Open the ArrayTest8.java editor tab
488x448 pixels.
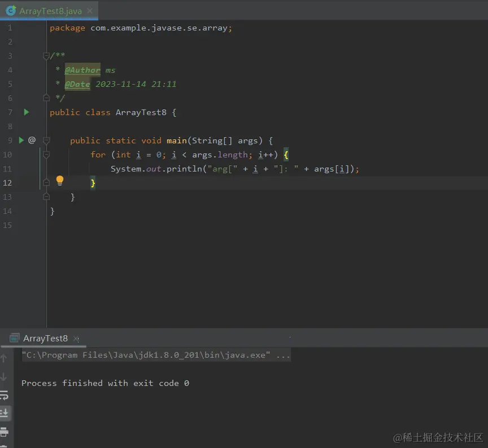point(50,11)
